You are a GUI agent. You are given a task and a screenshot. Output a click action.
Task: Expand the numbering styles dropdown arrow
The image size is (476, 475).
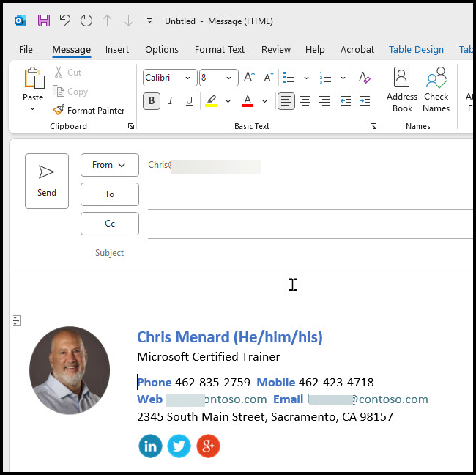point(343,78)
